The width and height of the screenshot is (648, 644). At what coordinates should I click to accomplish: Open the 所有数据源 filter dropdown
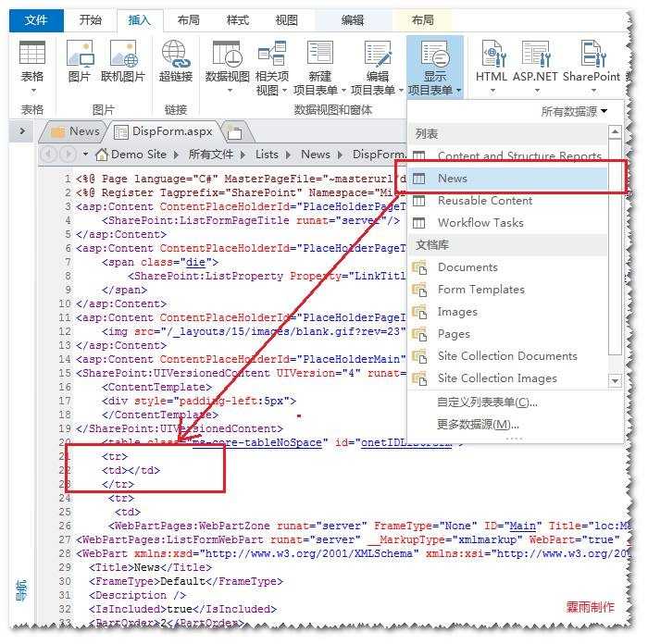pos(575,111)
